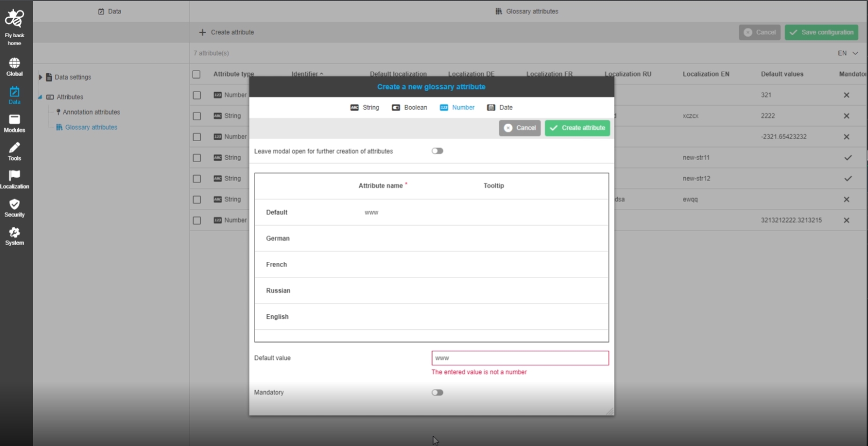Click the Data settings document icon
This screenshot has width=868, height=446.
(49, 77)
